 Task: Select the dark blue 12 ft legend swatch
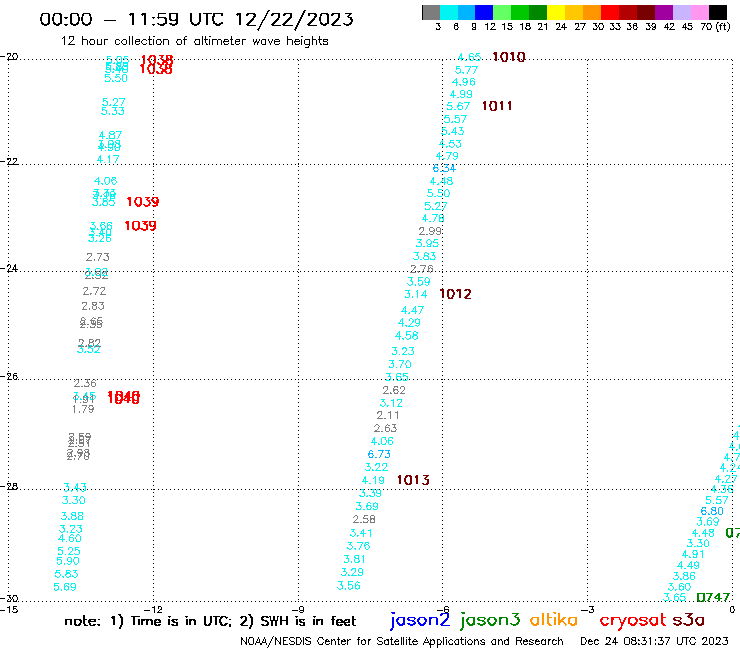[484, 12]
